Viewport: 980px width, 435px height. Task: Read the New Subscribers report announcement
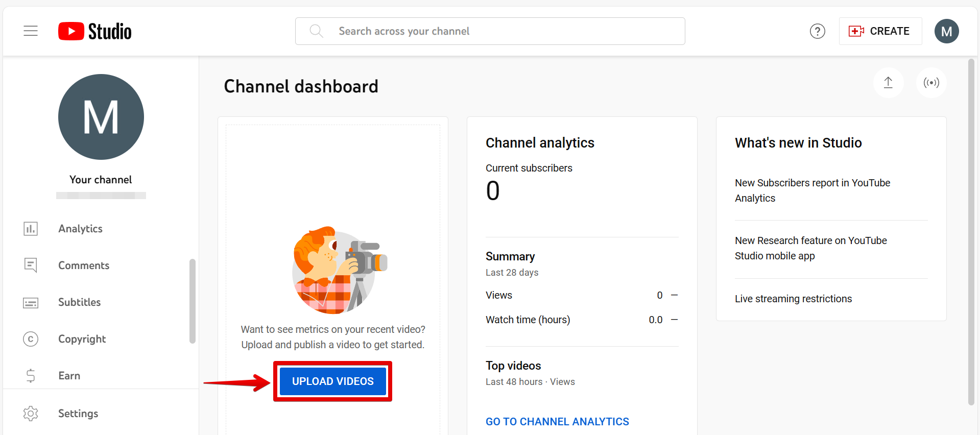click(x=812, y=190)
